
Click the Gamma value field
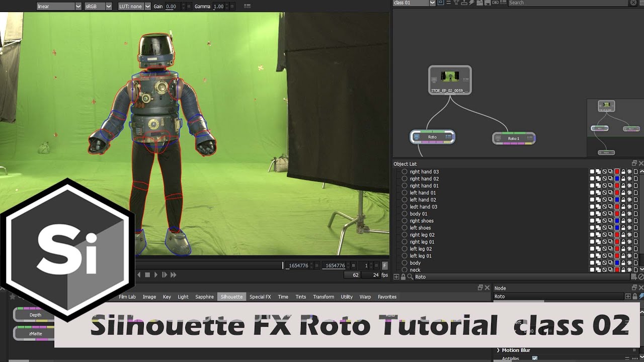219,7
